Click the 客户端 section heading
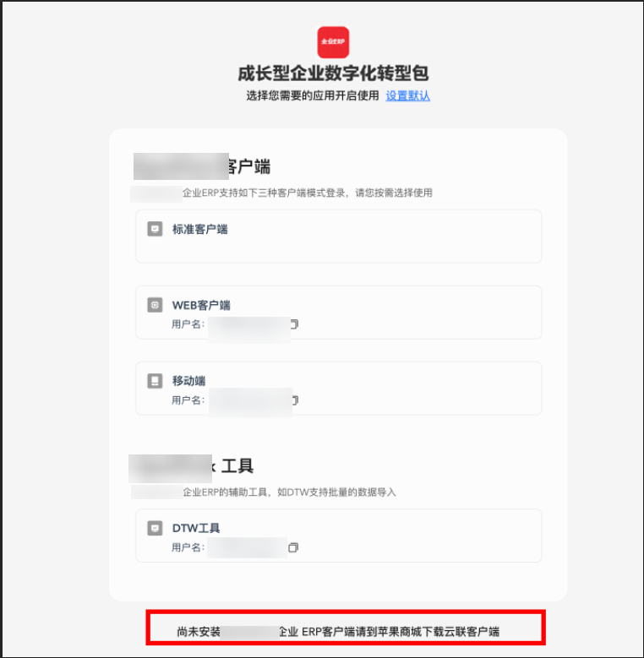 pos(249,166)
